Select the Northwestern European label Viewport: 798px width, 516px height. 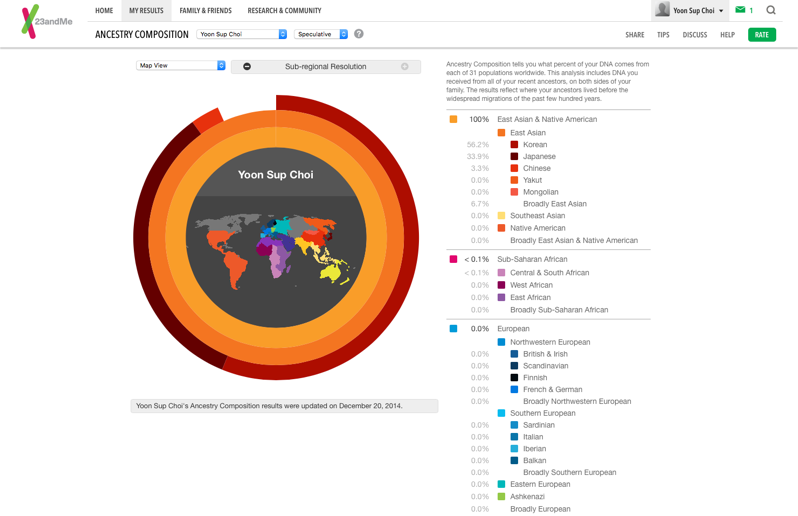tap(550, 342)
